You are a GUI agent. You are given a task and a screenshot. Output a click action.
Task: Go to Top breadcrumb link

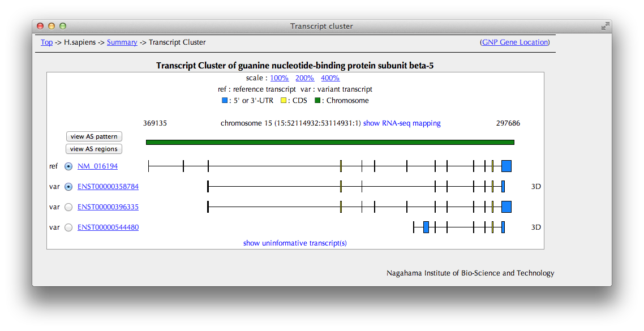click(x=46, y=42)
